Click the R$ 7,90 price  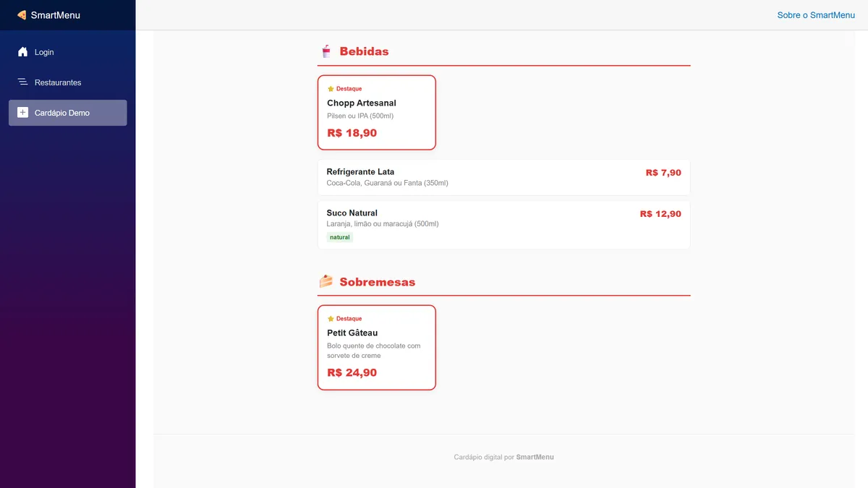tap(663, 173)
